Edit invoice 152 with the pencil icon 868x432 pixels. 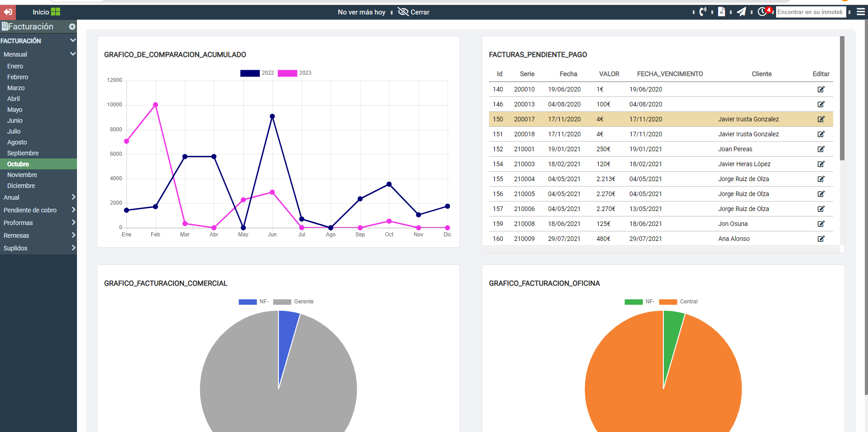[x=821, y=149]
